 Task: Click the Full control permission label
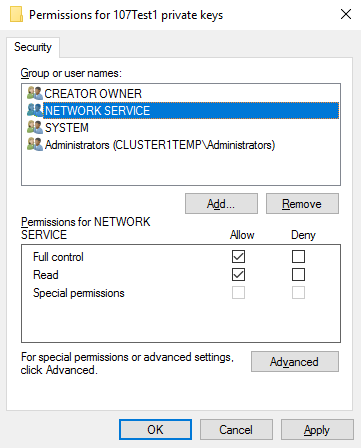(x=58, y=257)
